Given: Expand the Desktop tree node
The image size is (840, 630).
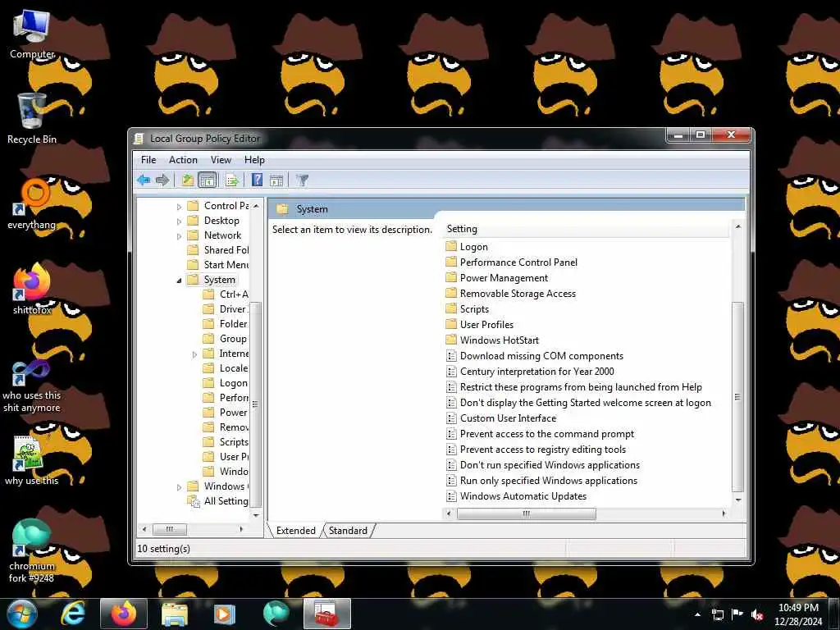Looking at the screenshot, I should (x=180, y=221).
